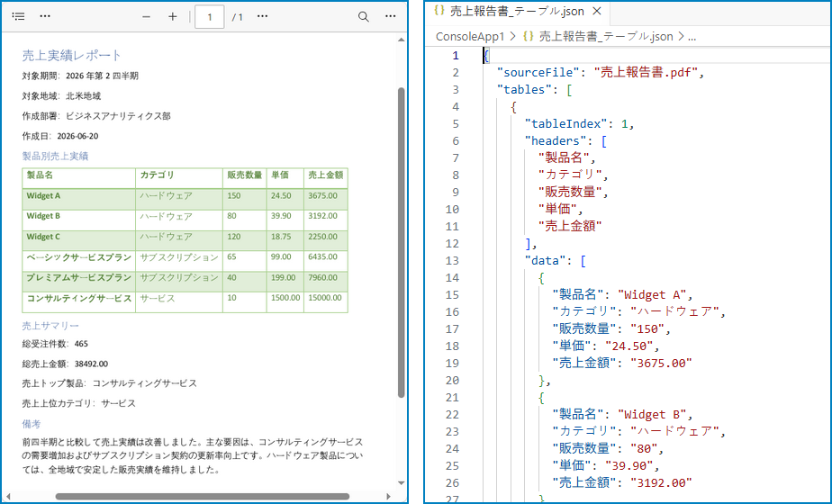Click the 総売上金額 38492.00 line

pos(65,364)
